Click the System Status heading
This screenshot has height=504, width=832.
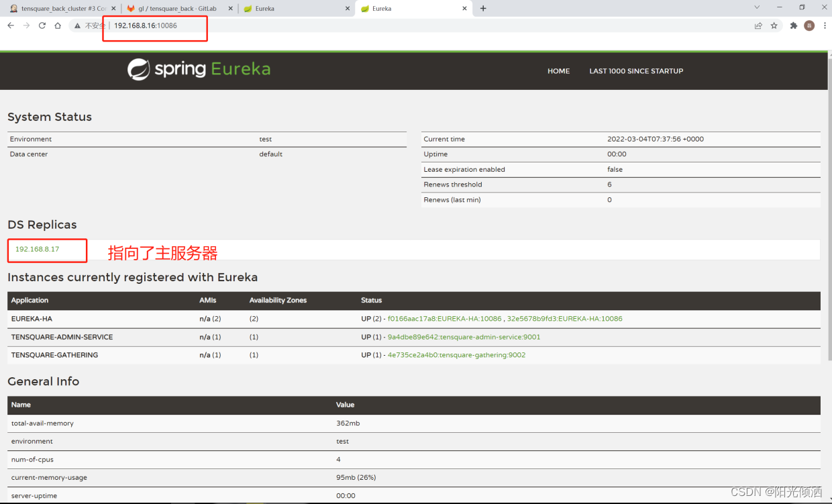[x=50, y=117]
